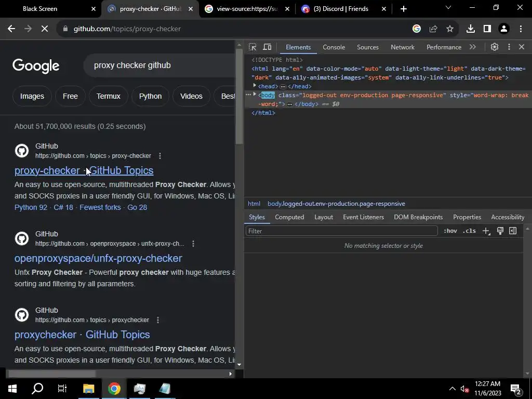Close the DevTools panel

(x=522, y=47)
